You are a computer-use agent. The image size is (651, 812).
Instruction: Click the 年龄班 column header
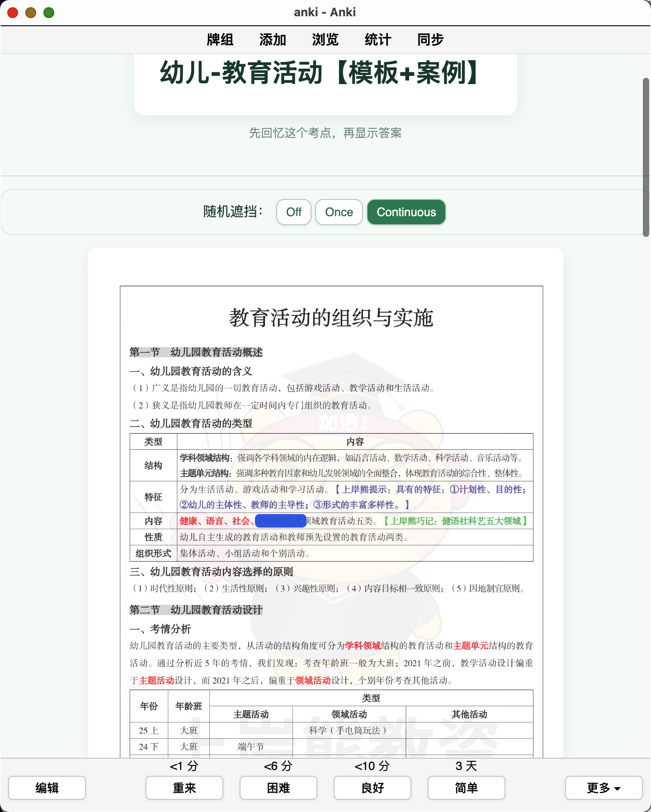pos(189,706)
